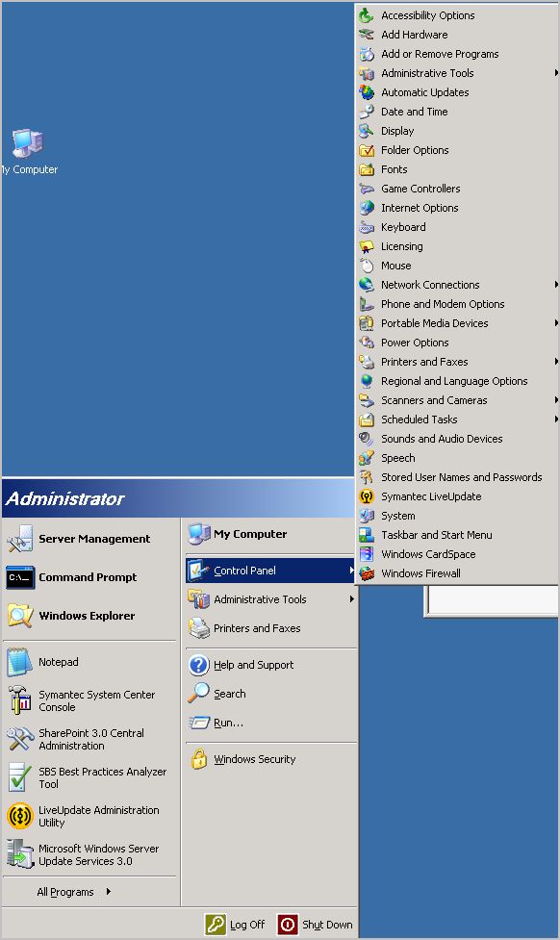Open Notepad from the pinned list

[89, 662]
